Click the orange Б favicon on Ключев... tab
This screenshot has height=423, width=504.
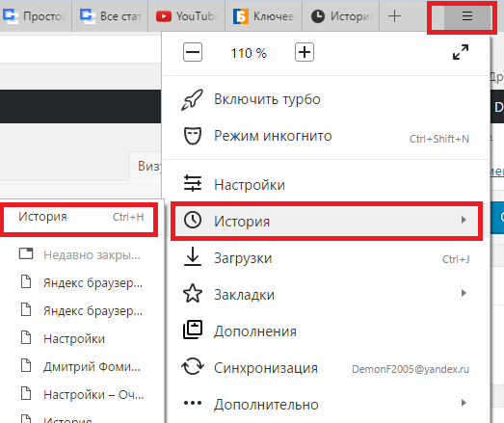[x=241, y=16]
